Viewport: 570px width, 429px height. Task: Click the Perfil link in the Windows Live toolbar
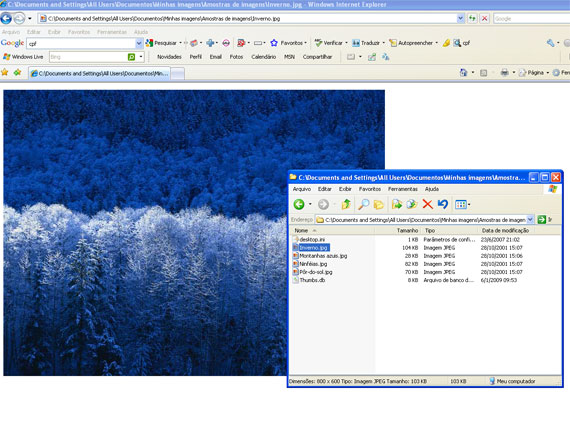click(x=196, y=57)
